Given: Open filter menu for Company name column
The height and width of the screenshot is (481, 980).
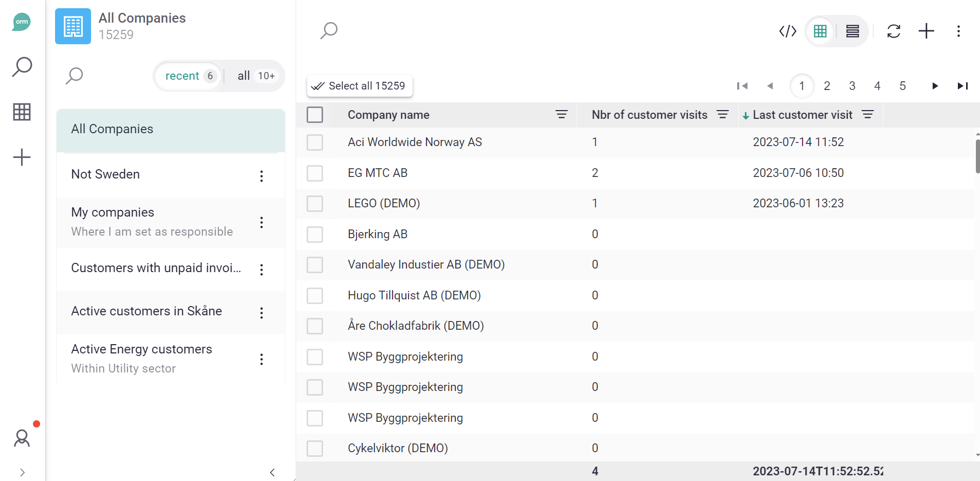Looking at the screenshot, I should click(561, 115).
